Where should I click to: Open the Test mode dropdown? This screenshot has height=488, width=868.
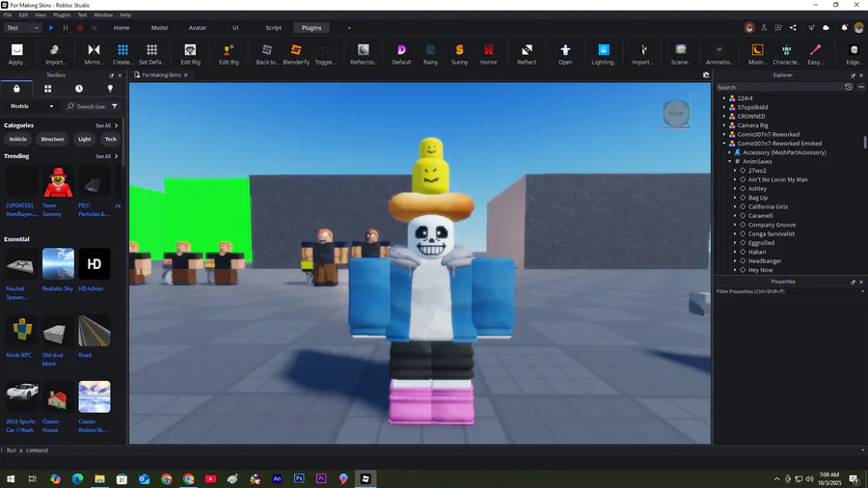(x=23, y=28)
